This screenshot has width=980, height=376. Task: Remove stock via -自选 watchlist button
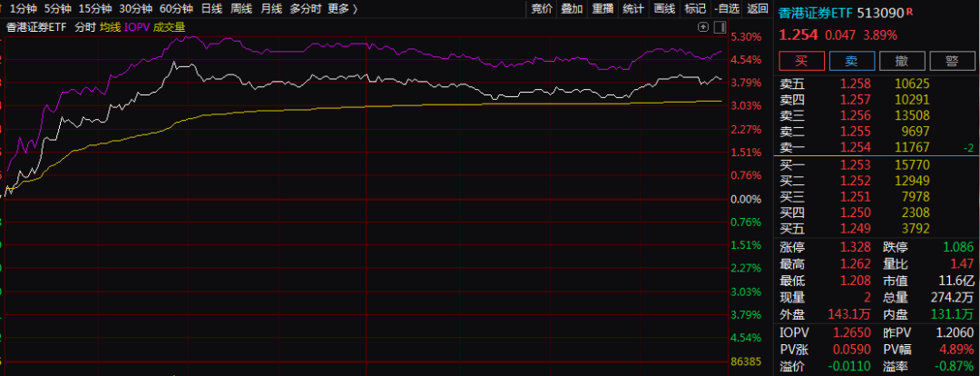pyautogui.click(x=727, y=9)
